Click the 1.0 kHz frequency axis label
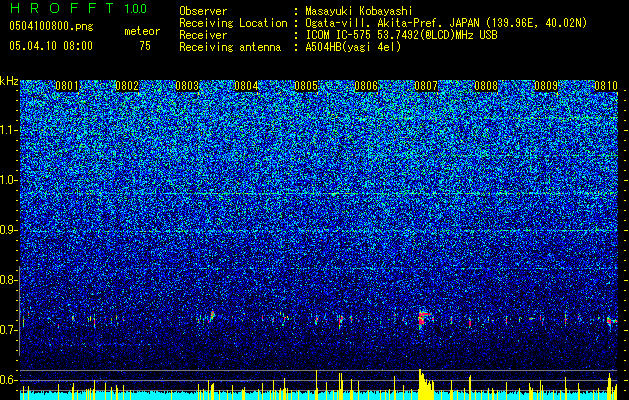The height and width of the screenshot is (400, 629). point(8,180)
